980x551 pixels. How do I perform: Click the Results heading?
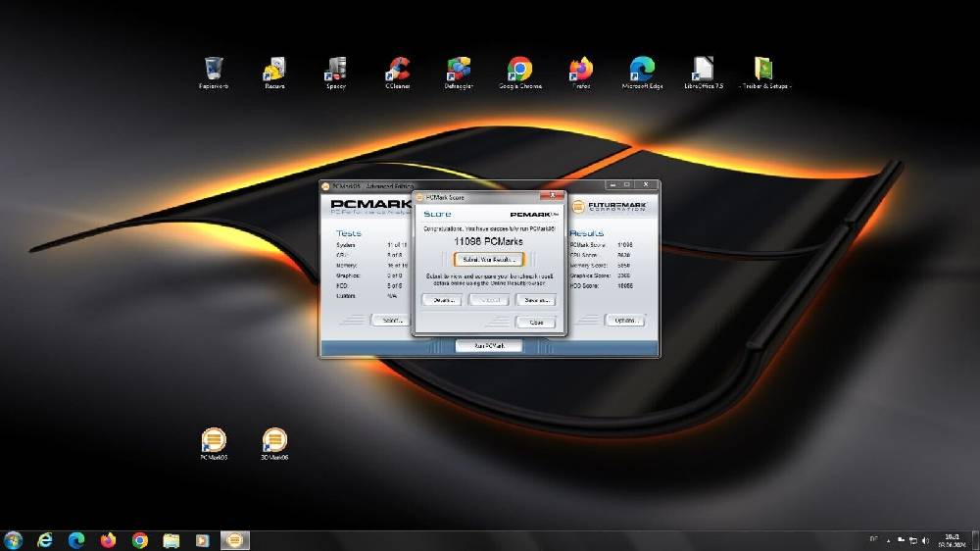coord(586,232)
